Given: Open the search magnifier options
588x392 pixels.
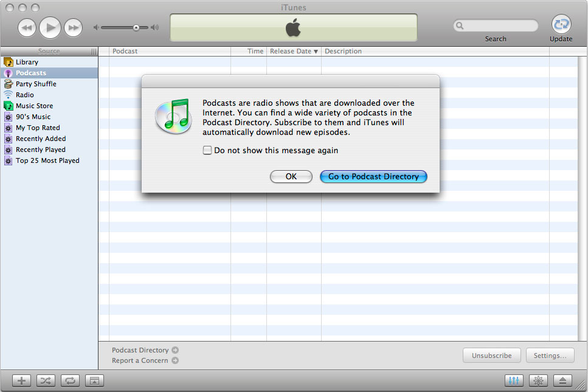Looking at the screenshot, I should [x=460, y=26].
